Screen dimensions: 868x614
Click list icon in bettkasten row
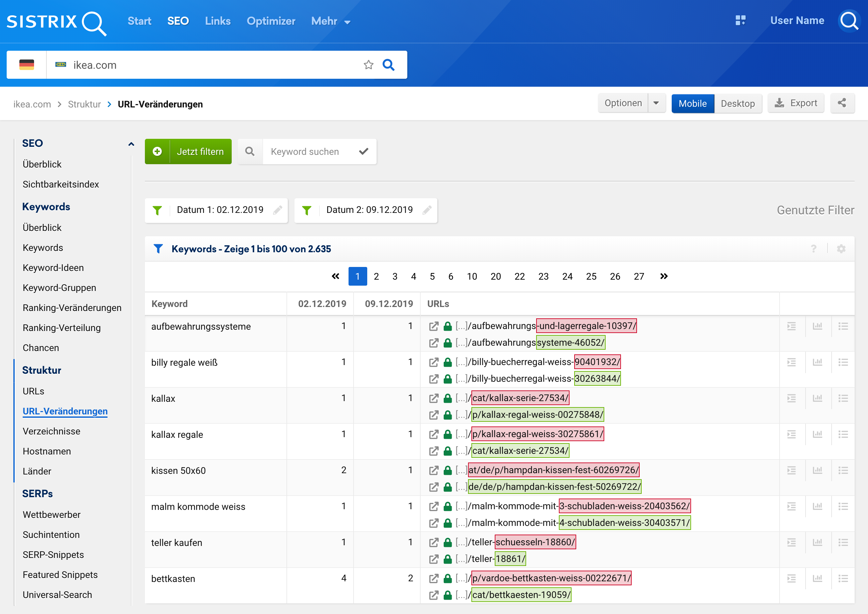click(843, 578)
